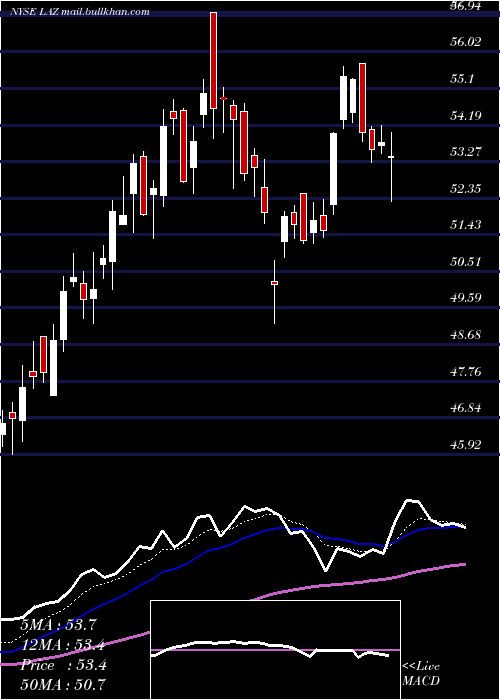Click the 47.76 price axis label

(x=466, y=371)
